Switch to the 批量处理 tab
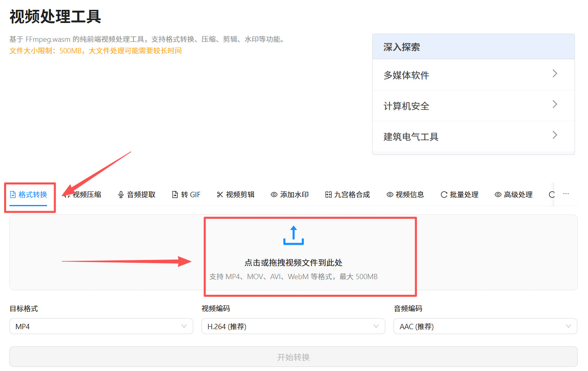 (x=459, y=194)
